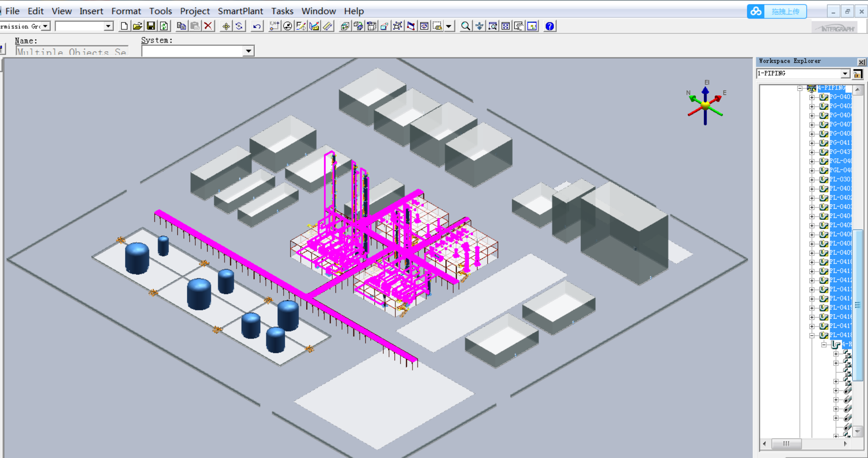
Task: Click the Active View Control icon
Action: [x=532, y=26]
